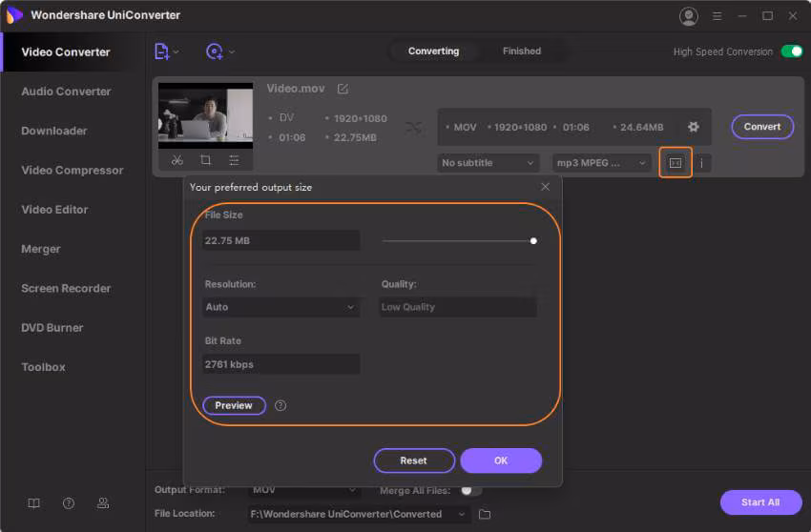Viewport: 811px width, 532px height.
Task: Click the file info icon
Action: (701, 163)
